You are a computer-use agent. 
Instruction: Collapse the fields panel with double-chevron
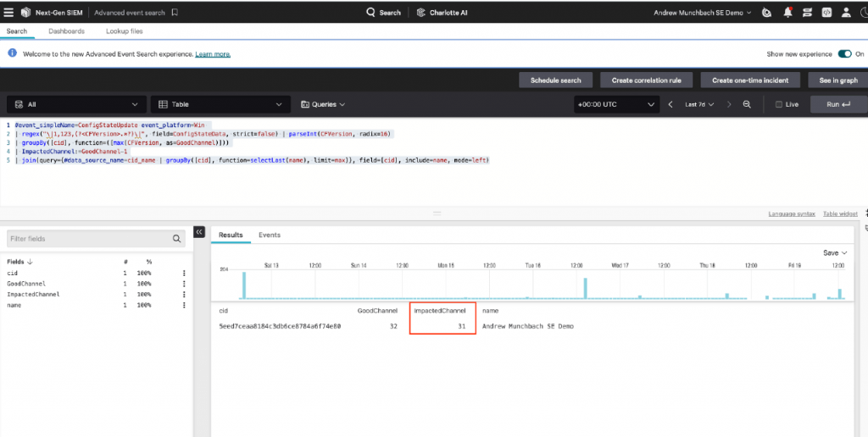point(199,232)
